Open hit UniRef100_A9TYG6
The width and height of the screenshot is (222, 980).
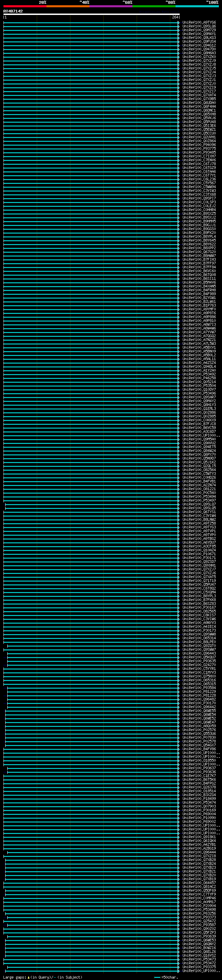click(199, 23)
